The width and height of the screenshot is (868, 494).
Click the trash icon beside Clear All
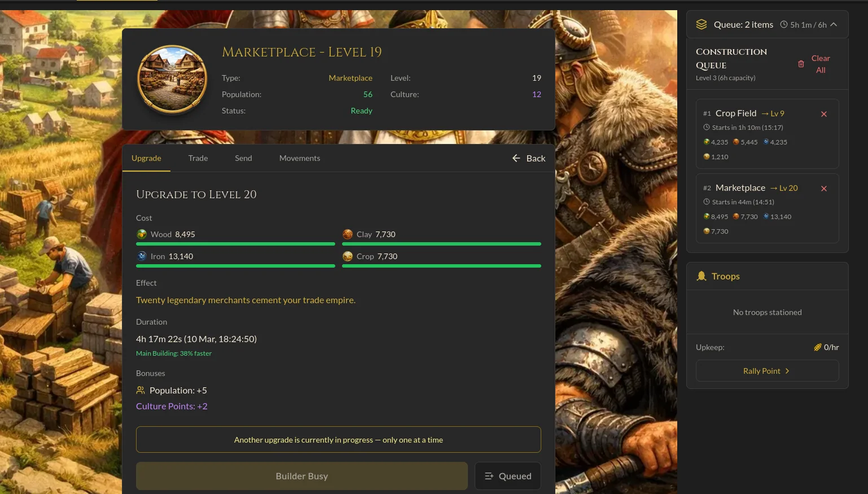pyautogui.click(x=801, y=64)
